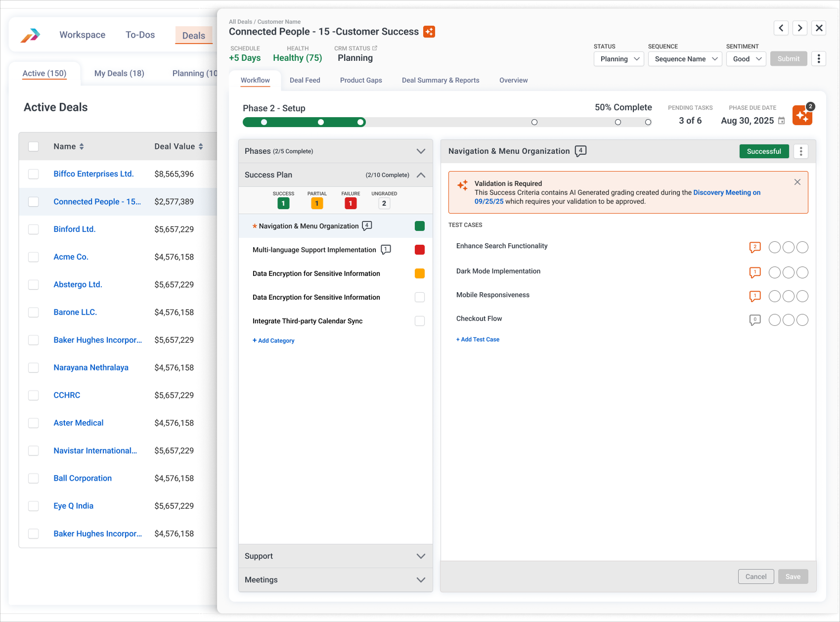Select first grade circle for Checkout Flow

click(775, 320)
